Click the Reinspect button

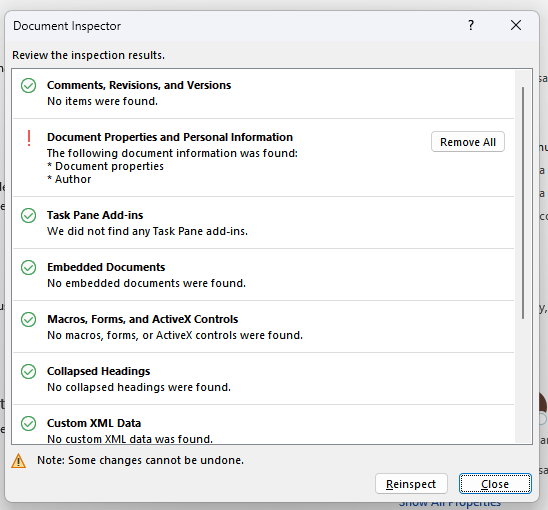411,484
